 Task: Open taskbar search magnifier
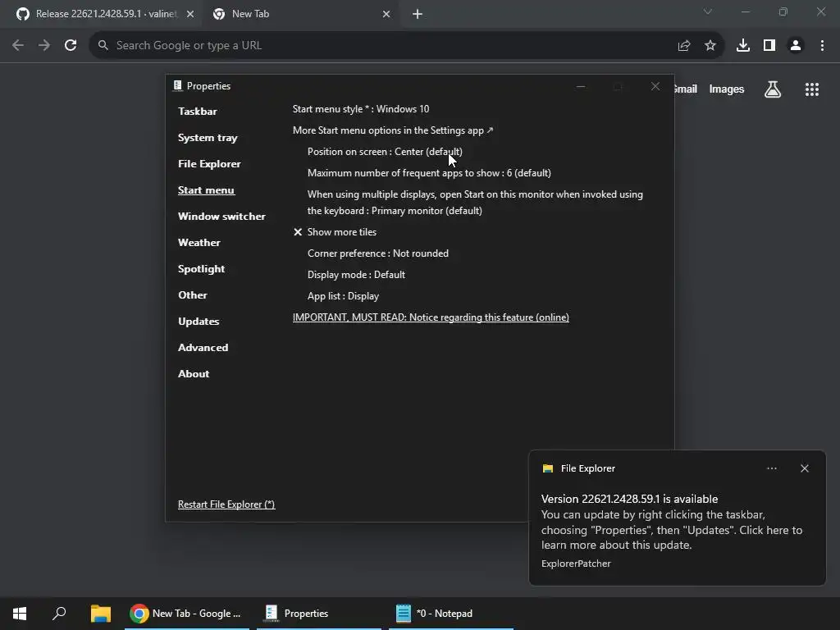point(59,614)
